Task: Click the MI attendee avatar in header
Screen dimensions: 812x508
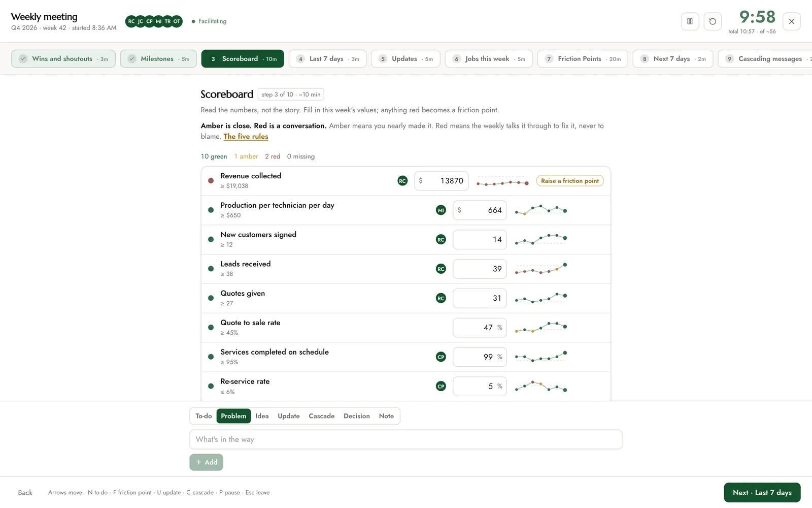Action: 159,21
